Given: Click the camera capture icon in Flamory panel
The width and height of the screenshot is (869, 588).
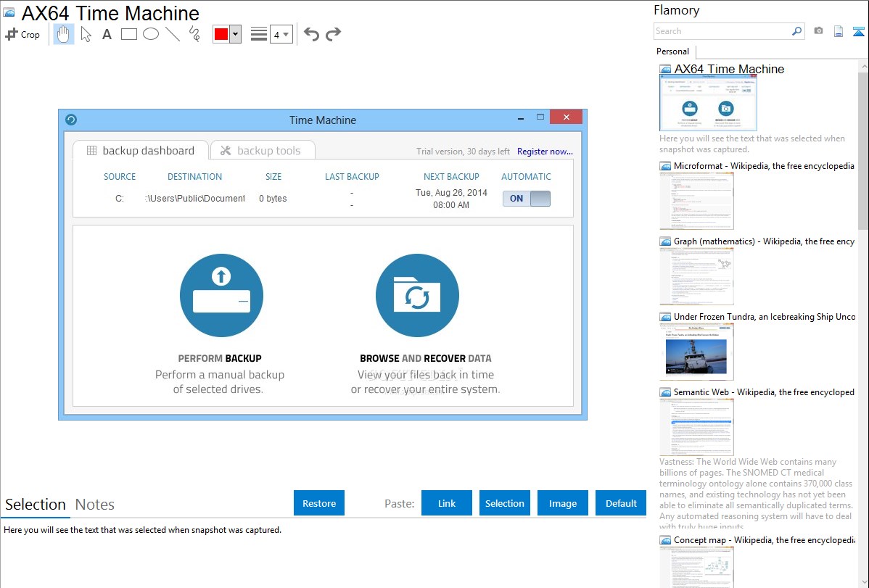Looking at the screenshot, I should coord(818,31).
